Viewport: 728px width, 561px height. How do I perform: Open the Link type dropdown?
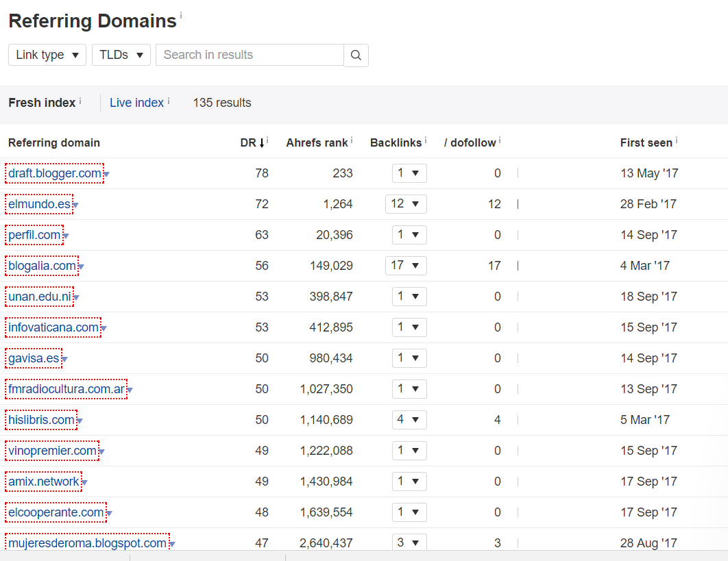[x=47, y=55]
